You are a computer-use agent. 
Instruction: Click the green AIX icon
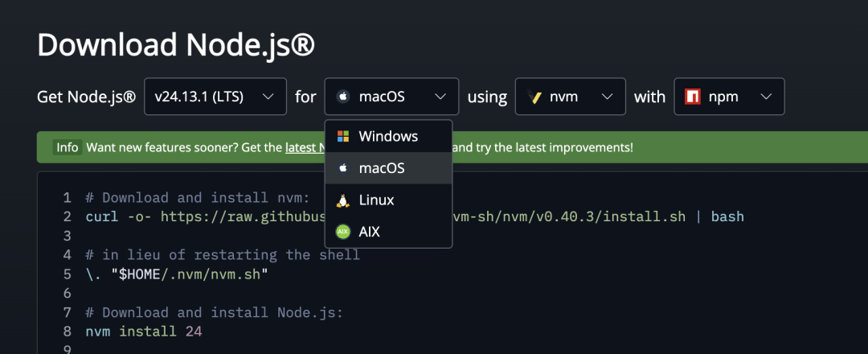pos(343,232)
